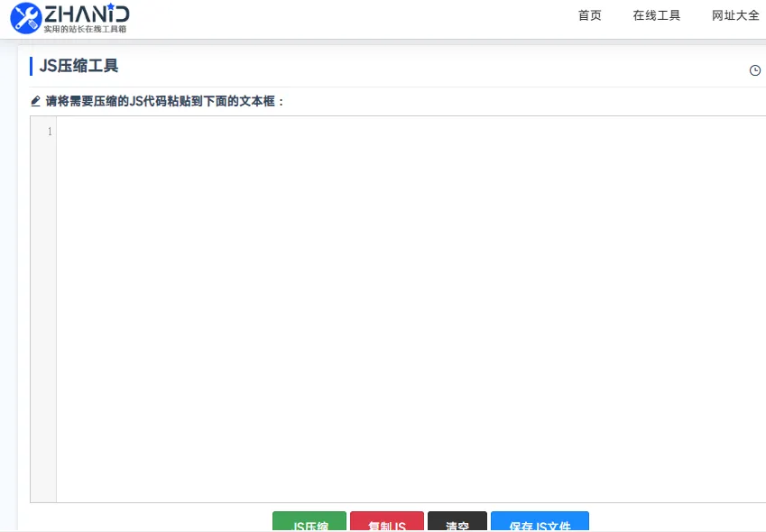Click the blue accent bar beside the title

[x=32, y=66]
